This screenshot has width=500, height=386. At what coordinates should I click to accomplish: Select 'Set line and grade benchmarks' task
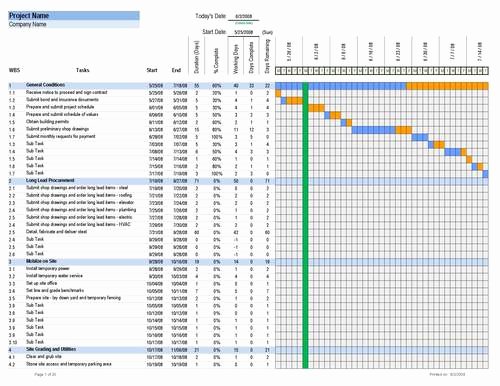pyautogui.click(x=55, y=290)
